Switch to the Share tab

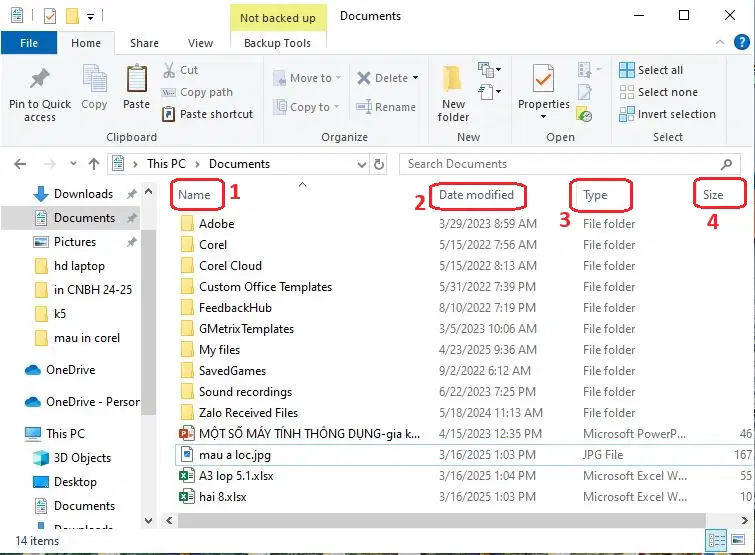coord(144,43)
